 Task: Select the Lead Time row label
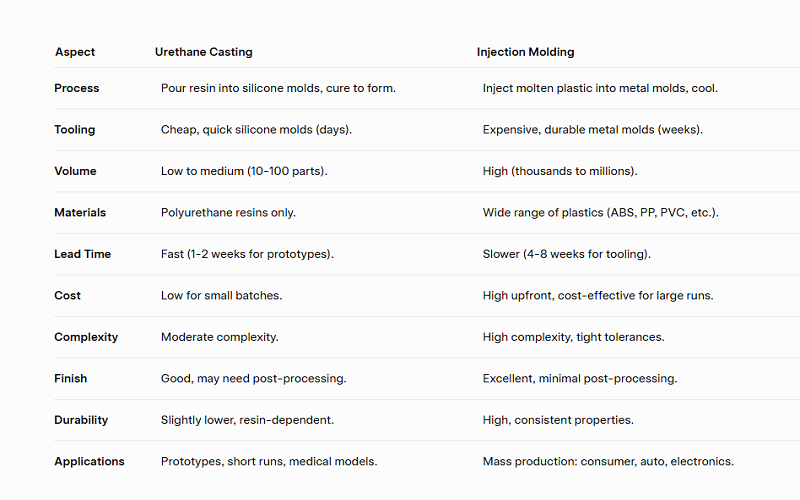[83, 254]
